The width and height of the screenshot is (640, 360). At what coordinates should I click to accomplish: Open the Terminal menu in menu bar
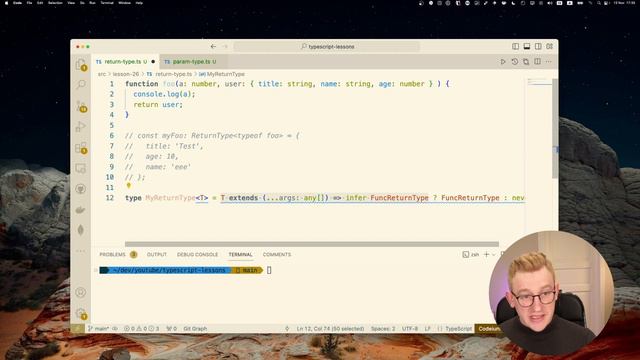(107, 3)
